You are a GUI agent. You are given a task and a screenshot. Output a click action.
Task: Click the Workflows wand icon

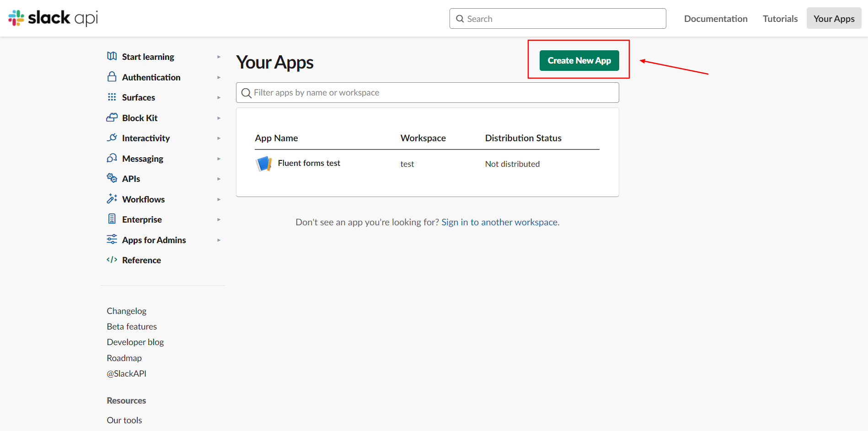coord(112,198)
